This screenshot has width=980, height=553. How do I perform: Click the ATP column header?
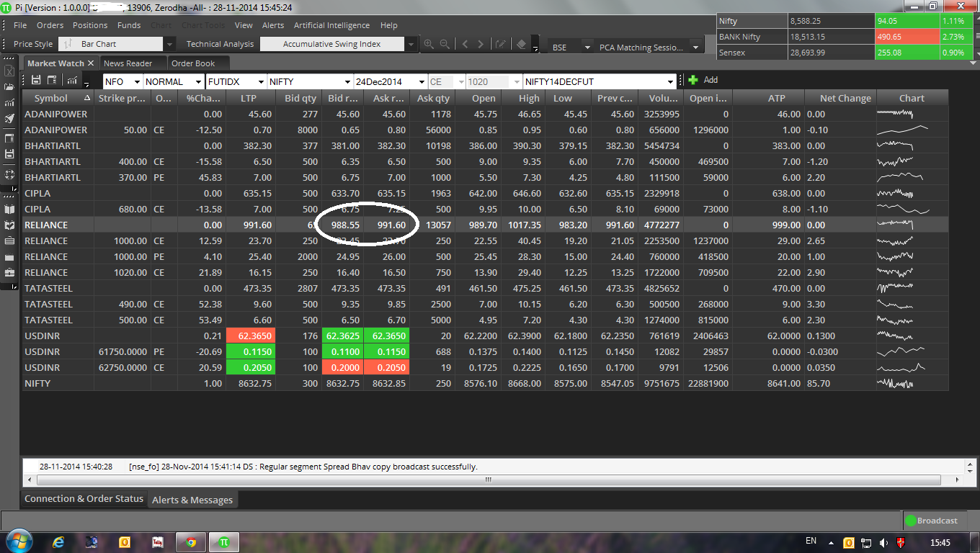point(776,98)
